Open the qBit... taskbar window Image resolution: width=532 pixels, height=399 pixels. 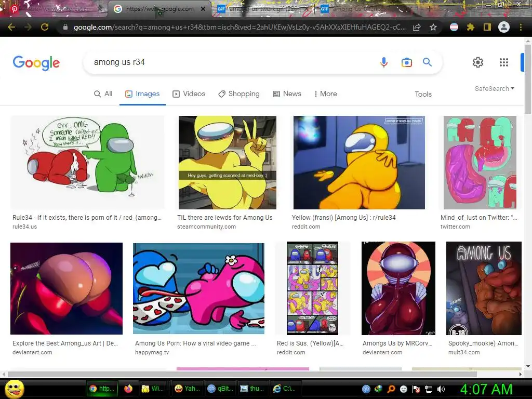click(220, 389)
